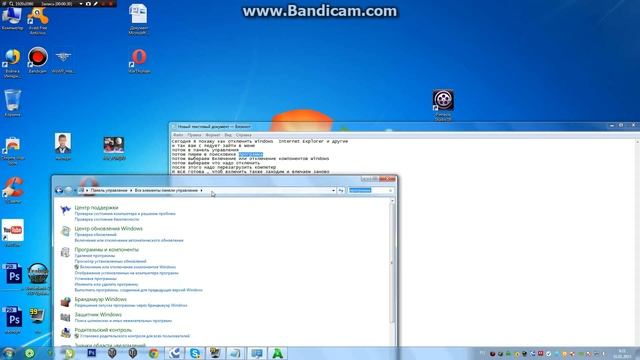Image resolution: width=640 pixels, height=360 pixels.
Task: Click the Control Panel search box
Action: click(x=371, y=190)
